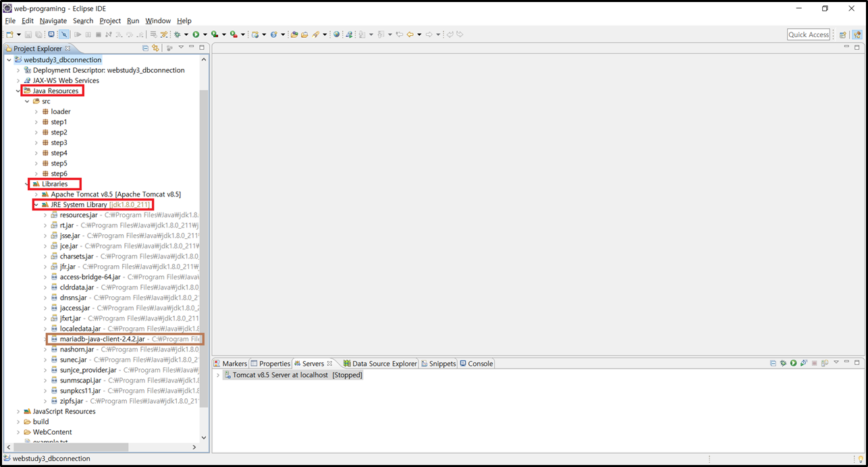Minimize the Project Explorer panel
868x467 pixels.
tap(192, 47)
